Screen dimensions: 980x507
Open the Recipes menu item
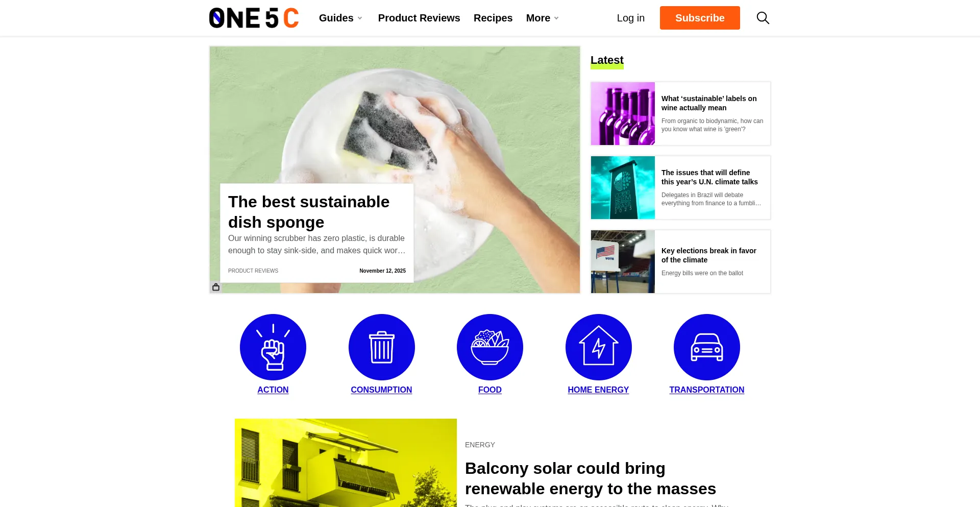click(493, 18)
